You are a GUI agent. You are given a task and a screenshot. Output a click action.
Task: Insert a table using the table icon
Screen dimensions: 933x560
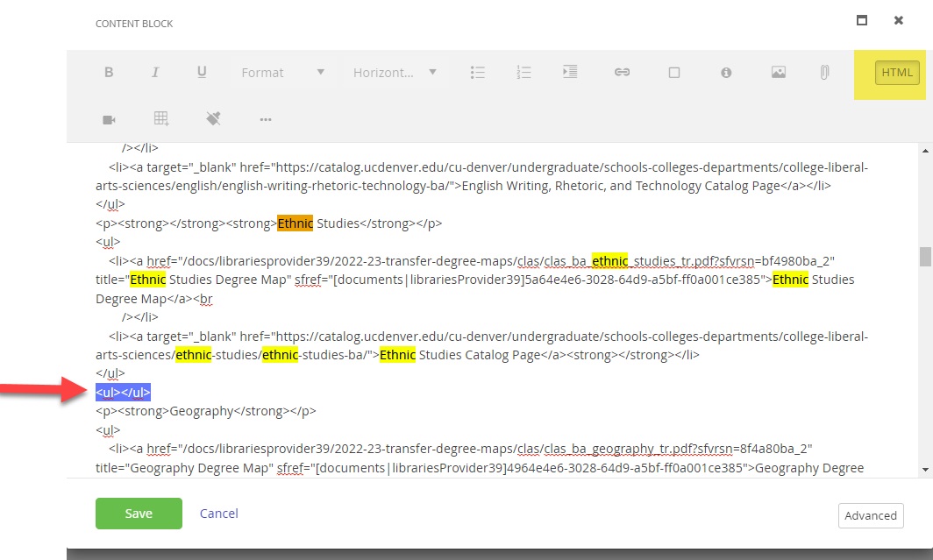(x=160, y=117)
